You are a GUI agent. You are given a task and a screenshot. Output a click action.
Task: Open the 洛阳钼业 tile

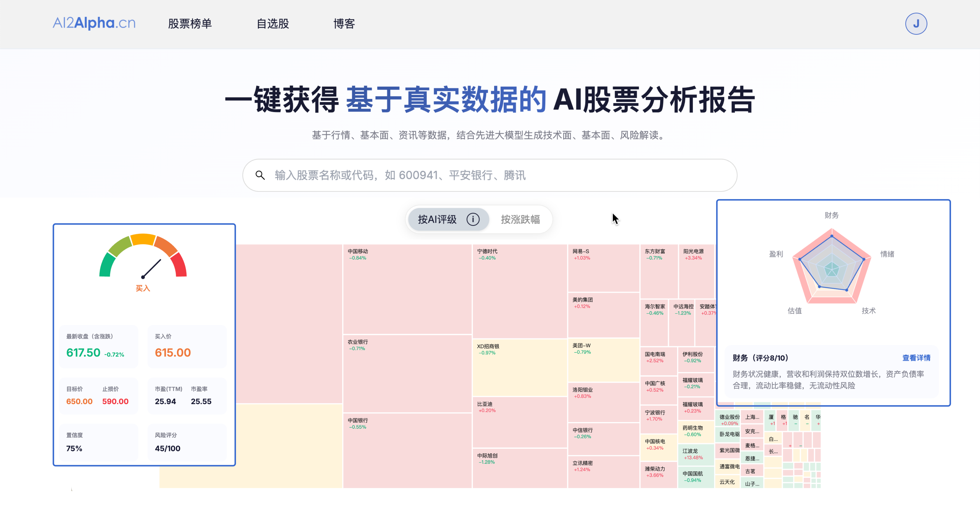pos(603,402)
